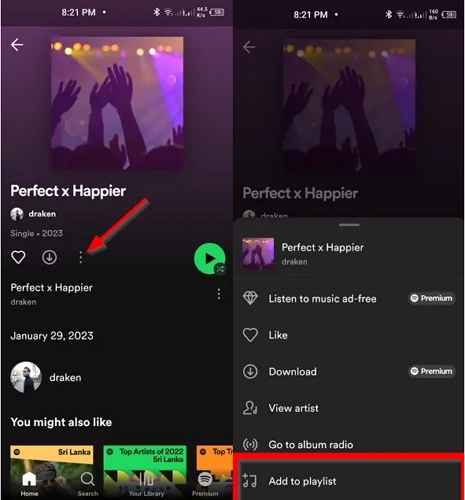The width and height of the screenshot is (465, 500).
Task: Tap Wi-Fi icon in right status bar
Action: coord(400,14)
